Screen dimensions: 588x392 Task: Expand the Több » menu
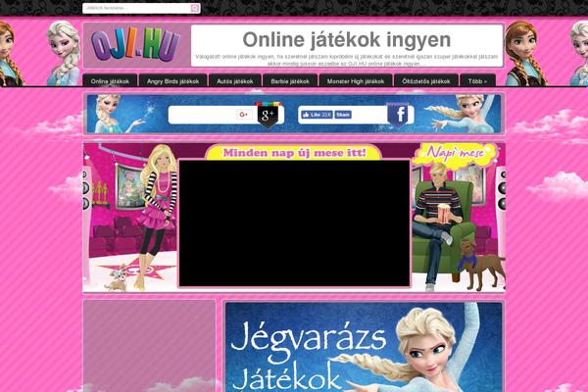point(477,81)
